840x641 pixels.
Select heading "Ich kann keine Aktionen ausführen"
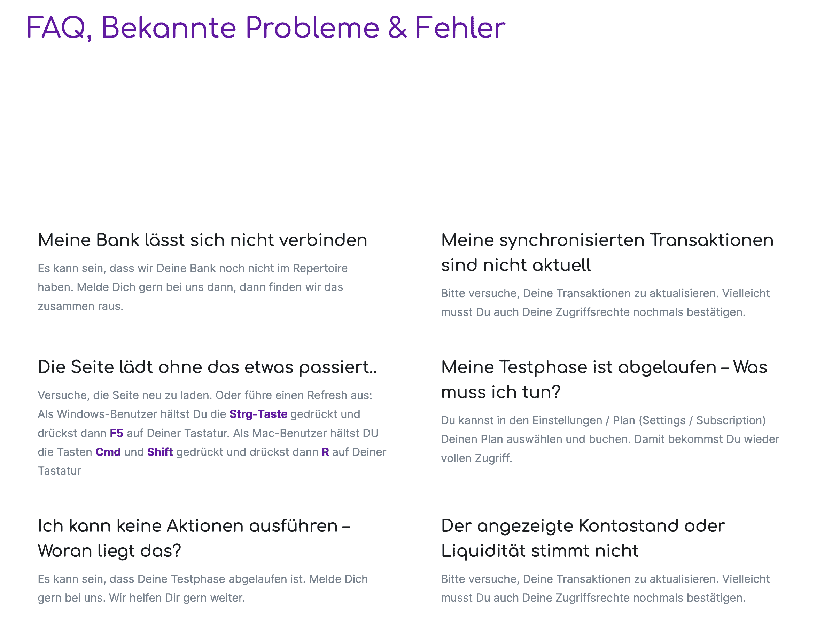(x=194, y=538)
